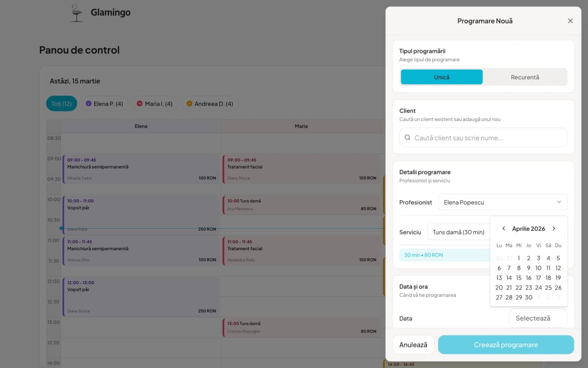Open the Serviciu dropdown showing Tuns damă
Screen dimensions: 588x368
point(459,232)
